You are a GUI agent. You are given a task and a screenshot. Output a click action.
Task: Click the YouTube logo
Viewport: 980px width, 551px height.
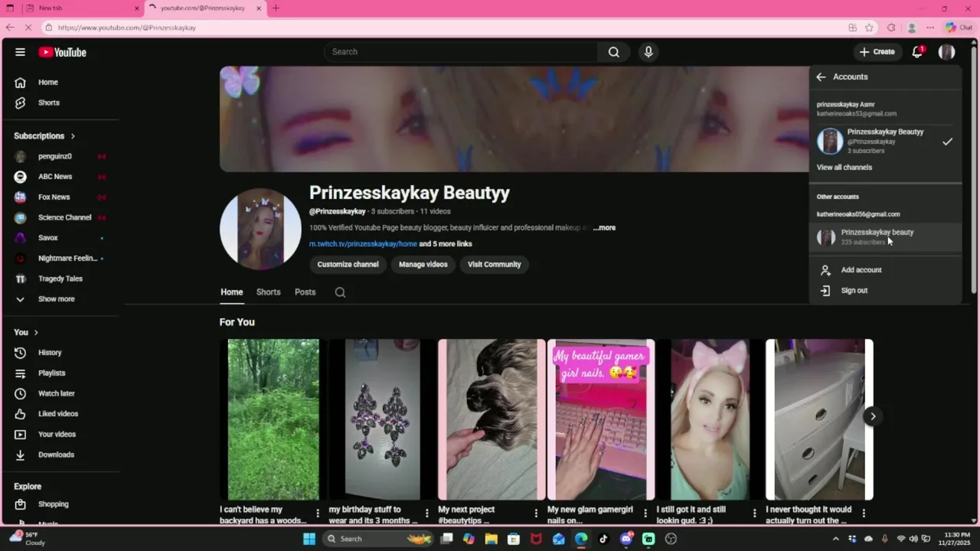(63, 52)
